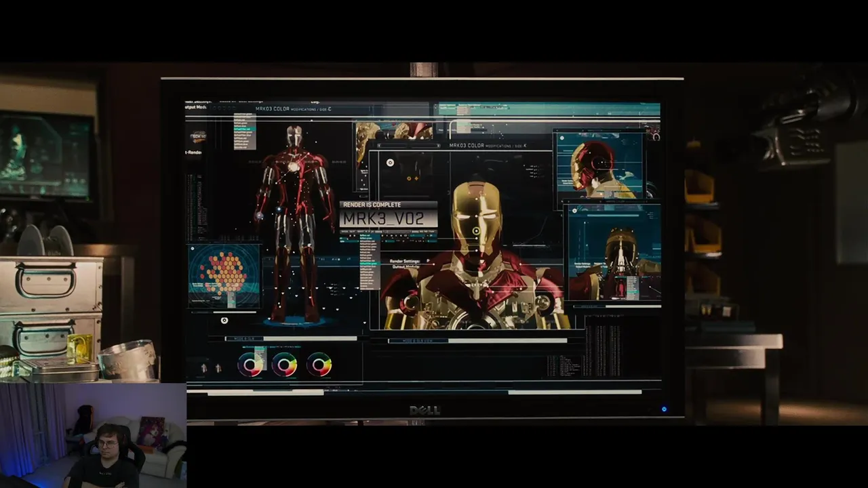Image resolution: width=868 pixels, height=488 pixels.
Task: Click the MRK03 COLOR side C title
Action: tap(293, 108)
